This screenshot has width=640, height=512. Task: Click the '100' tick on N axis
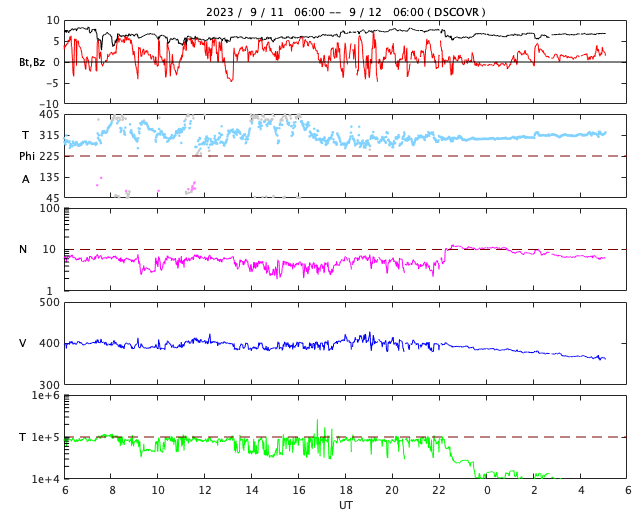click(x=49, y=209)
